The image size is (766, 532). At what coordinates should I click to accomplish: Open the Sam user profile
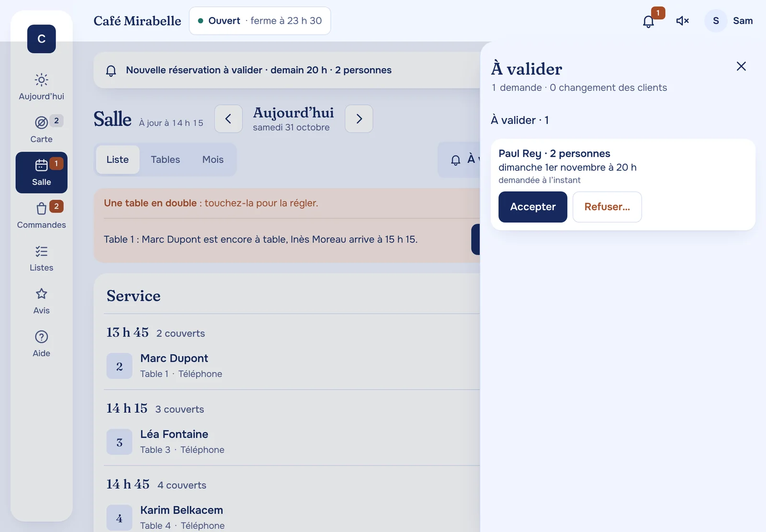click(x=729, y=21)
